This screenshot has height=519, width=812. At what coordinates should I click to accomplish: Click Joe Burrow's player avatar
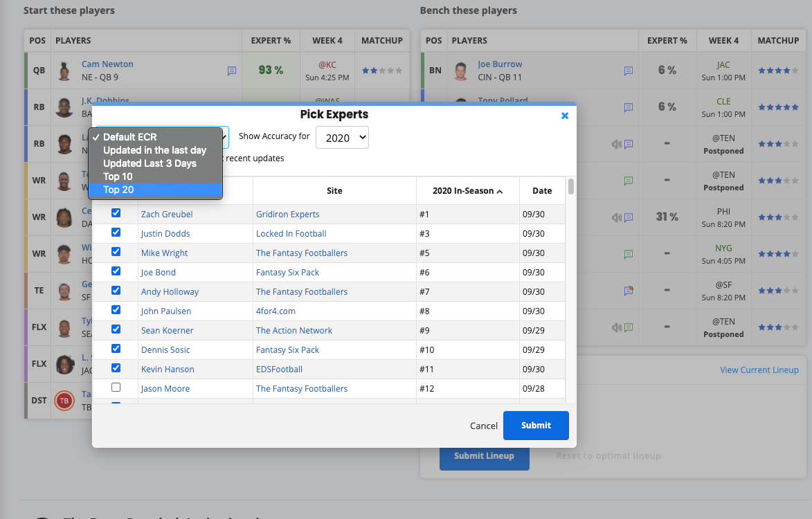coord(460,71)
